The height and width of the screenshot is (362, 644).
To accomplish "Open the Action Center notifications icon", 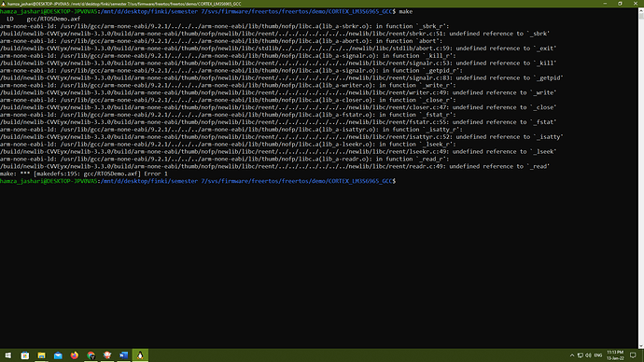I will pyautogui.click(x=633, y=355).
